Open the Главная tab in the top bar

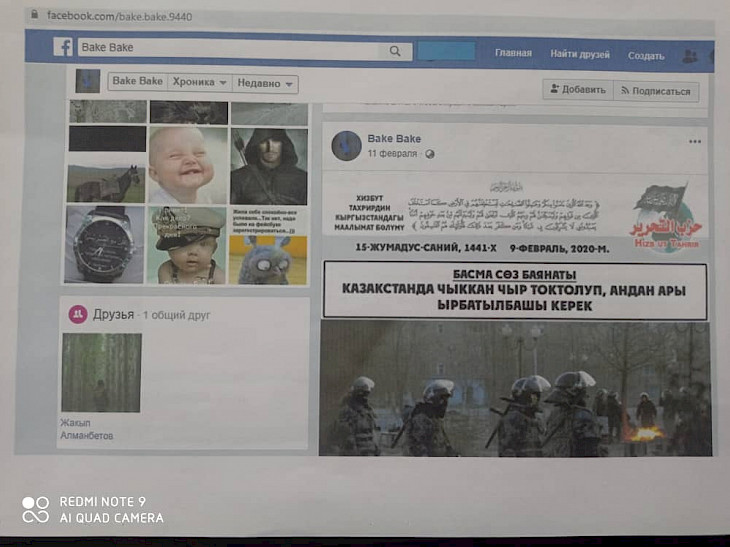[x=513, y=53]
